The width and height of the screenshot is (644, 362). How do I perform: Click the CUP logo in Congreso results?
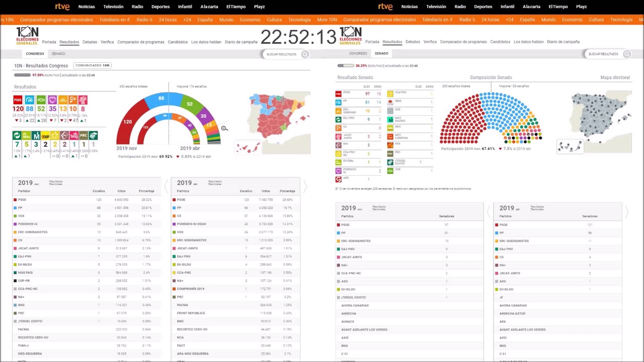[x=45, y=135]
